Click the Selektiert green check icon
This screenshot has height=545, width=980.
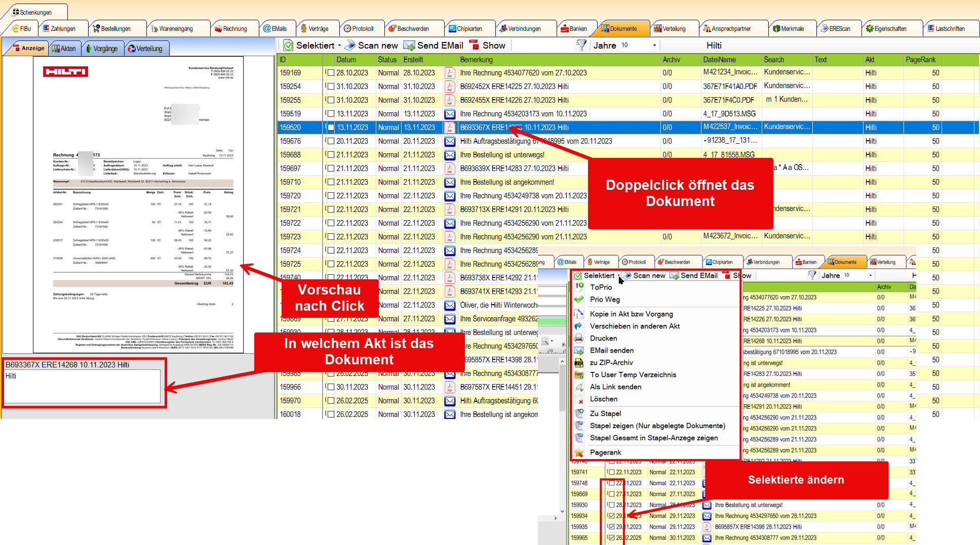point(288,46)
